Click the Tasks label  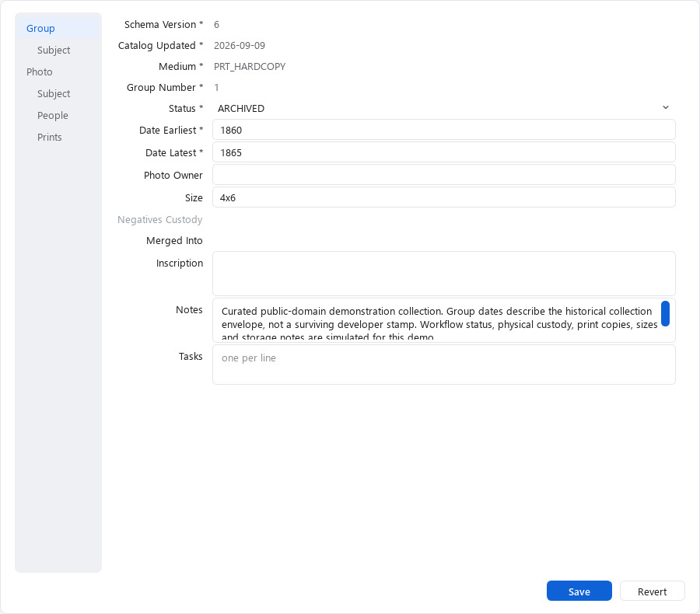point(191,357)
